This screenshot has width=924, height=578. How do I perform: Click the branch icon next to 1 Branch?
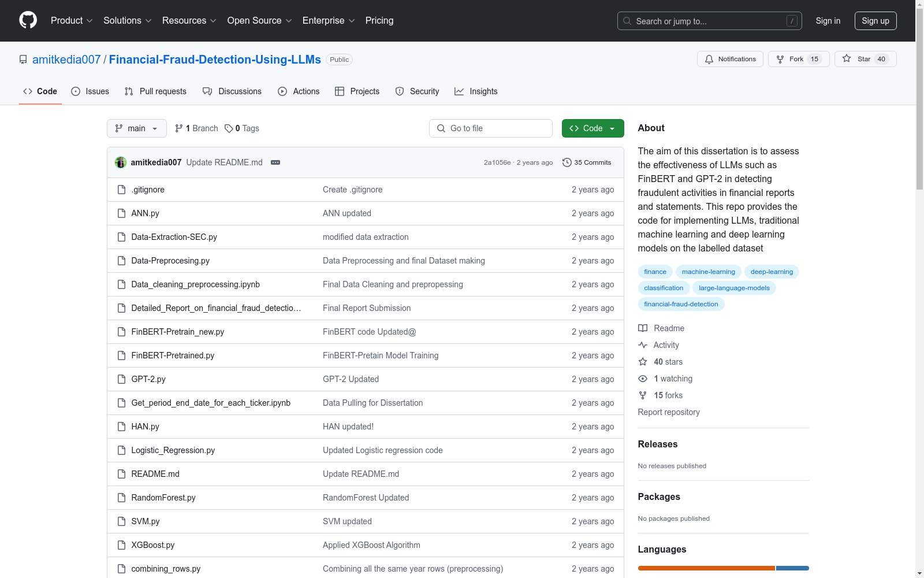(179, 128)
